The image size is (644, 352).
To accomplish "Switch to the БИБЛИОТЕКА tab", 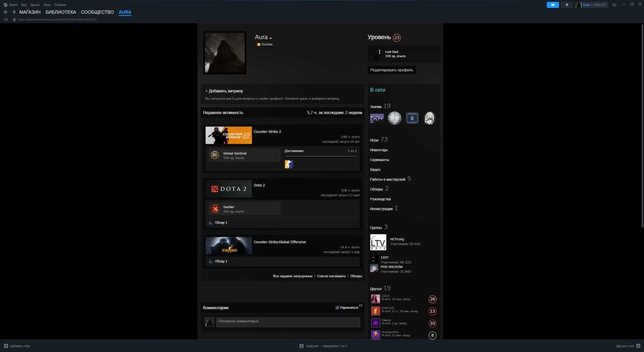I will tap(61, 12).
